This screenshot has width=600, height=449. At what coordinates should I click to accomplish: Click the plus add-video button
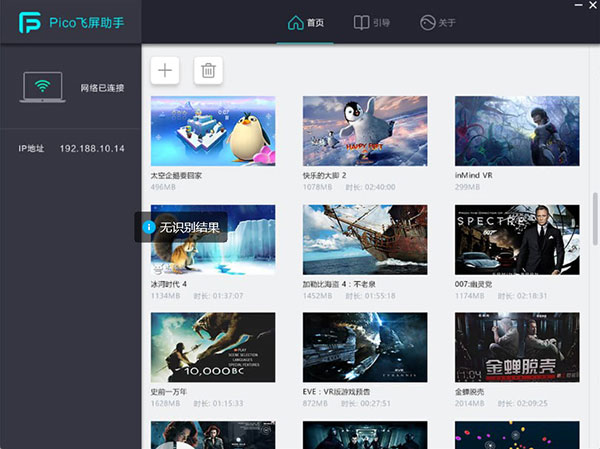pyautogui.click(x=165, y=70)
